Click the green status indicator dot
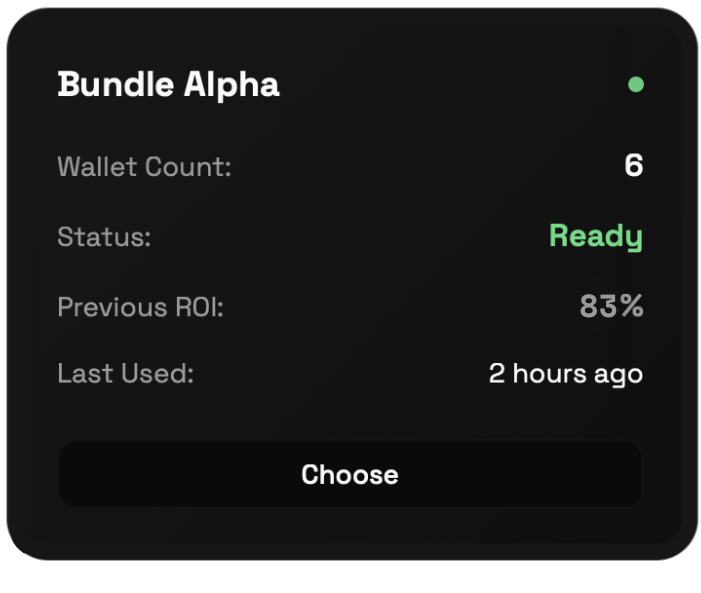Screen dimensions: 701x593 [635, 85]
